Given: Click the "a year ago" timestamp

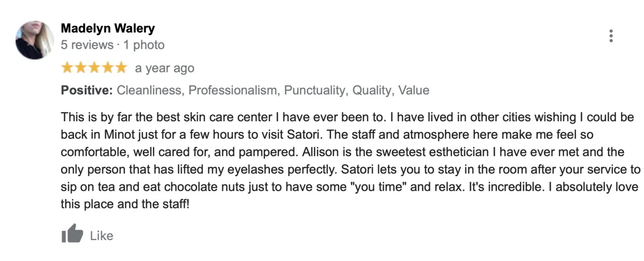Looking at the screenshot, I should pos(164,68).
